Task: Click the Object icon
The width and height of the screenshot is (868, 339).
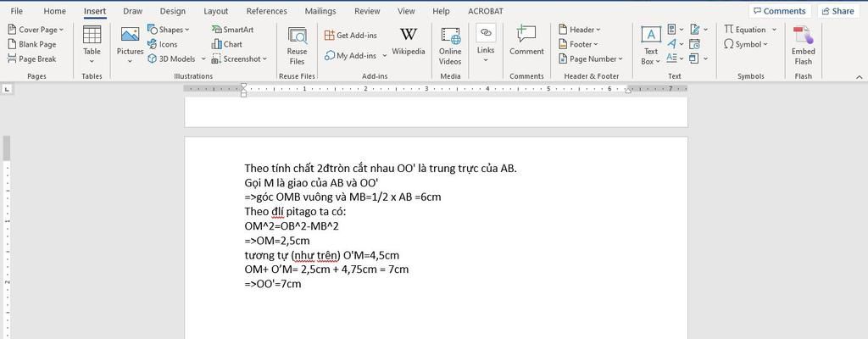Action: [x=694, y=58]
